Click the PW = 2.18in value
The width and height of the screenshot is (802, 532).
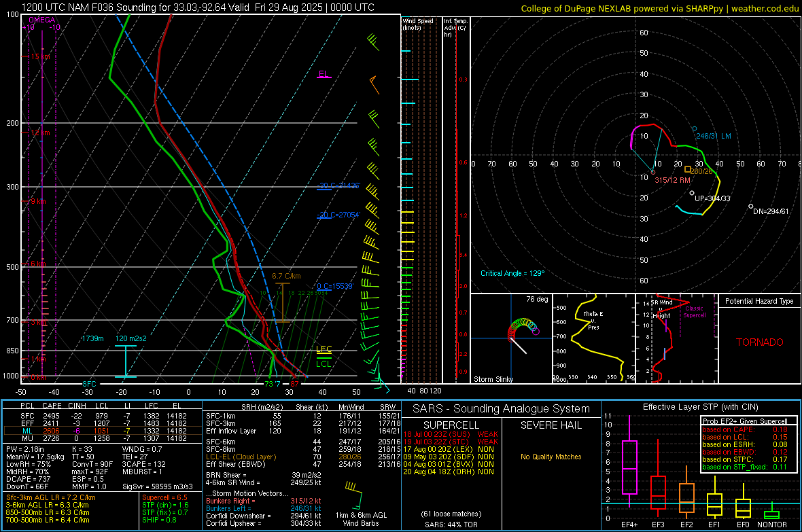[x=26, y=449]
